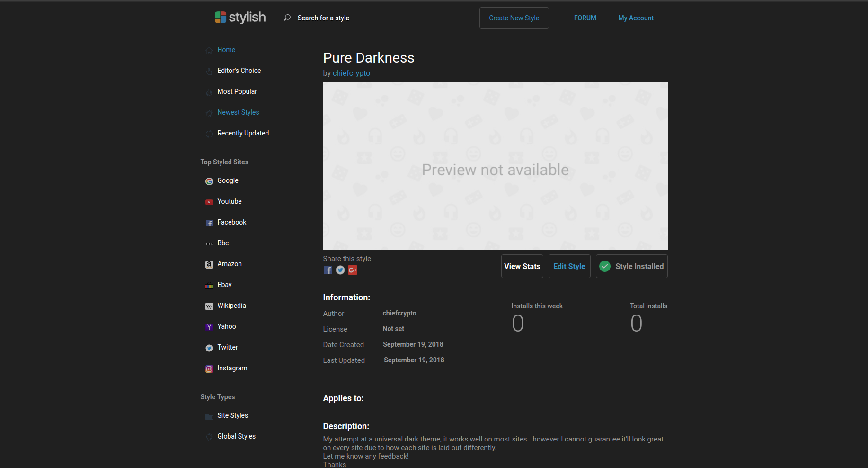Open the chiefcrypto author link under title
This screenshot has width=868, height=468.
351,73
